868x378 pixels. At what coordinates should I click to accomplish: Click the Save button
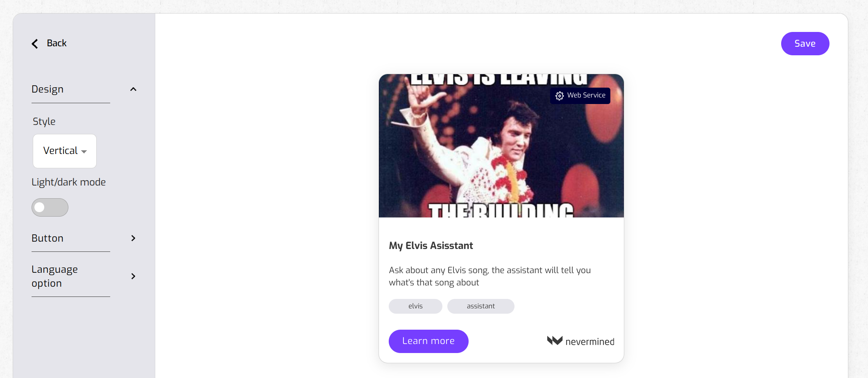805,43
